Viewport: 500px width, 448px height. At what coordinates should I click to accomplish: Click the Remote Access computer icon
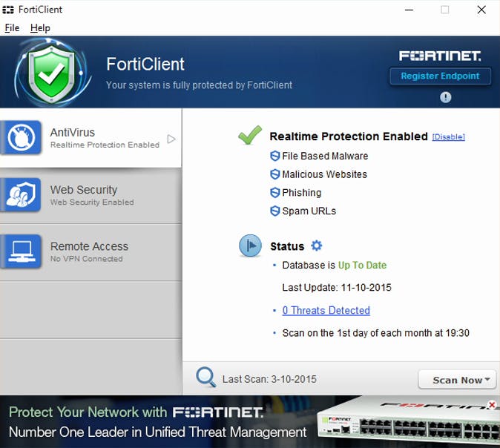click(21, 251)
